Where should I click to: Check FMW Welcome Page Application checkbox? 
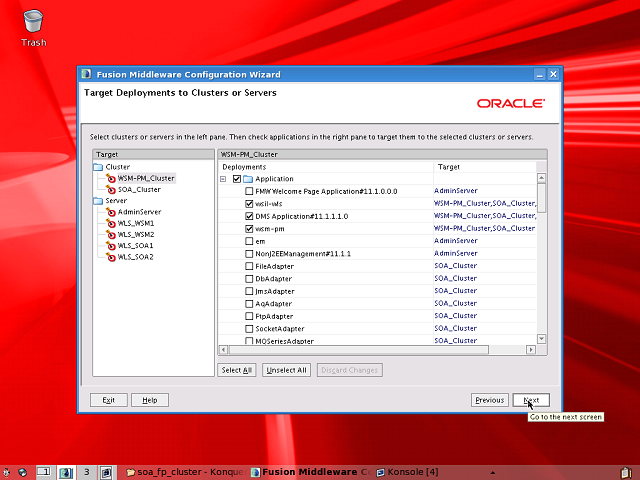tap(249, 191)
